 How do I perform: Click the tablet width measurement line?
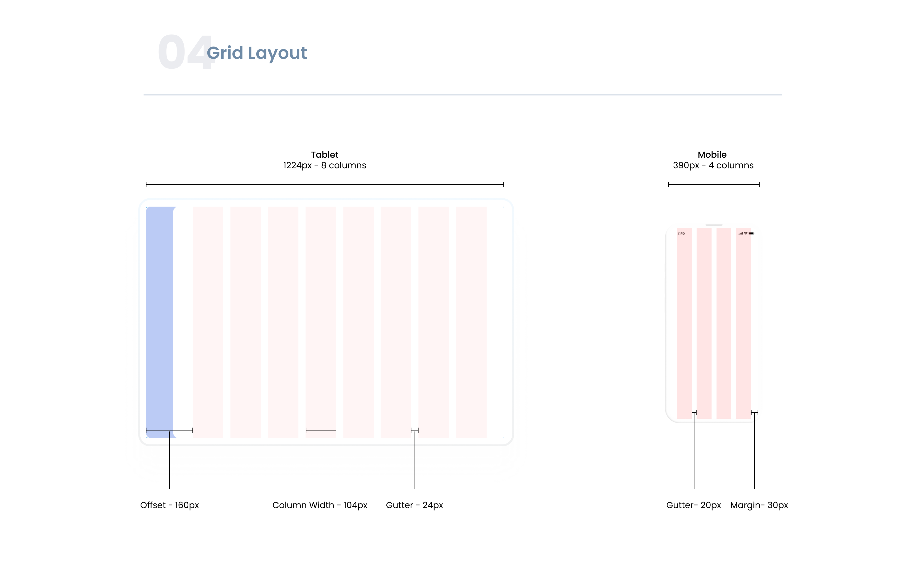[324, 184]
